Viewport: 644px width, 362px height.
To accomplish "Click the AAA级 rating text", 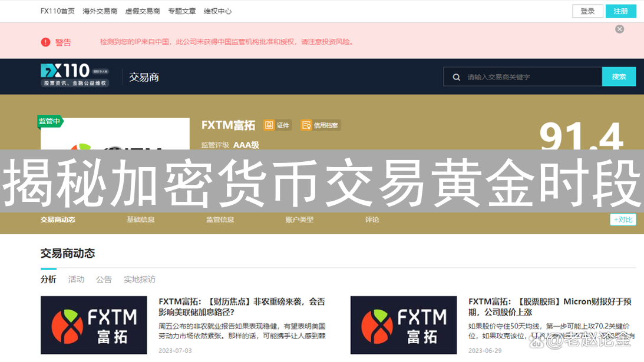I will [x=246, y=145].
